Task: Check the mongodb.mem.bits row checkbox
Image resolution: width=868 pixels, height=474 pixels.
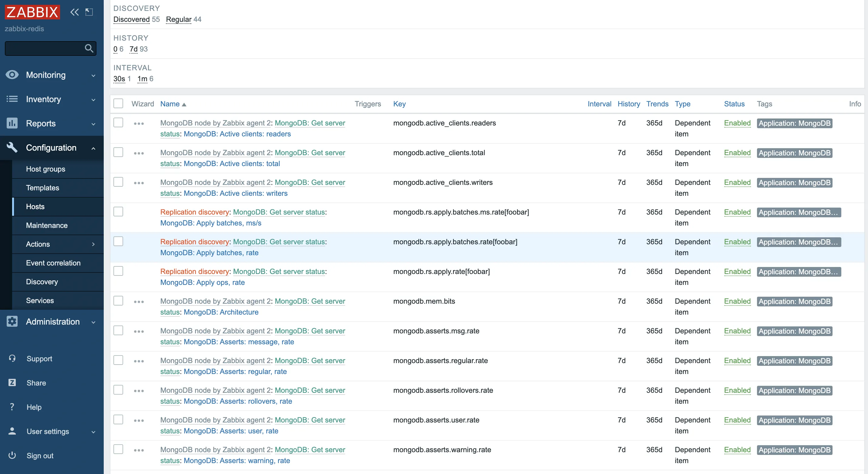Action: [118, 301]
